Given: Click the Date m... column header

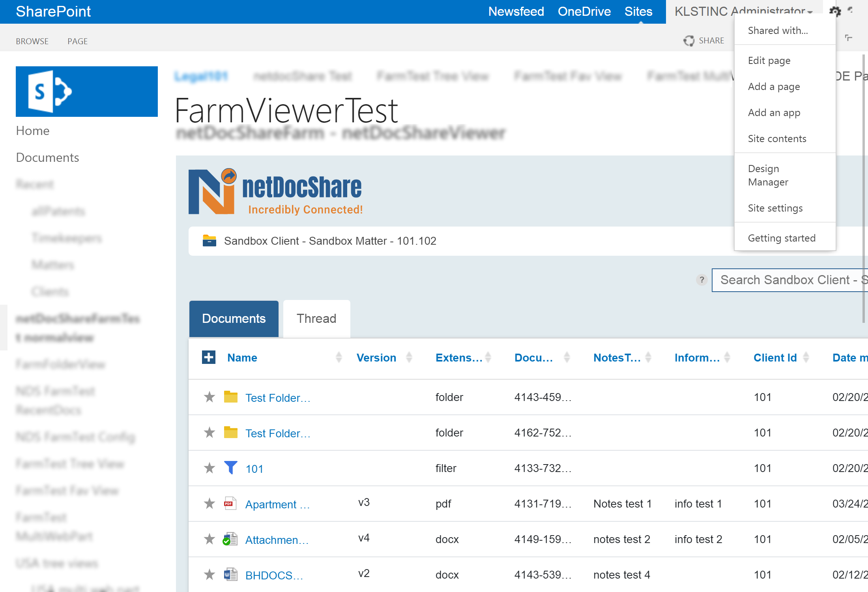Looking at the screenshot, I should point(850,358).
